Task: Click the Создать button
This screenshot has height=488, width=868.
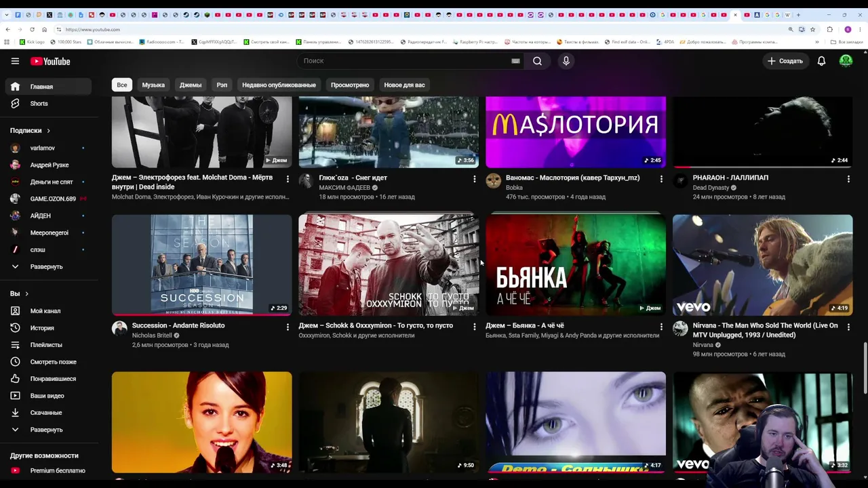Action: point(785,61)
